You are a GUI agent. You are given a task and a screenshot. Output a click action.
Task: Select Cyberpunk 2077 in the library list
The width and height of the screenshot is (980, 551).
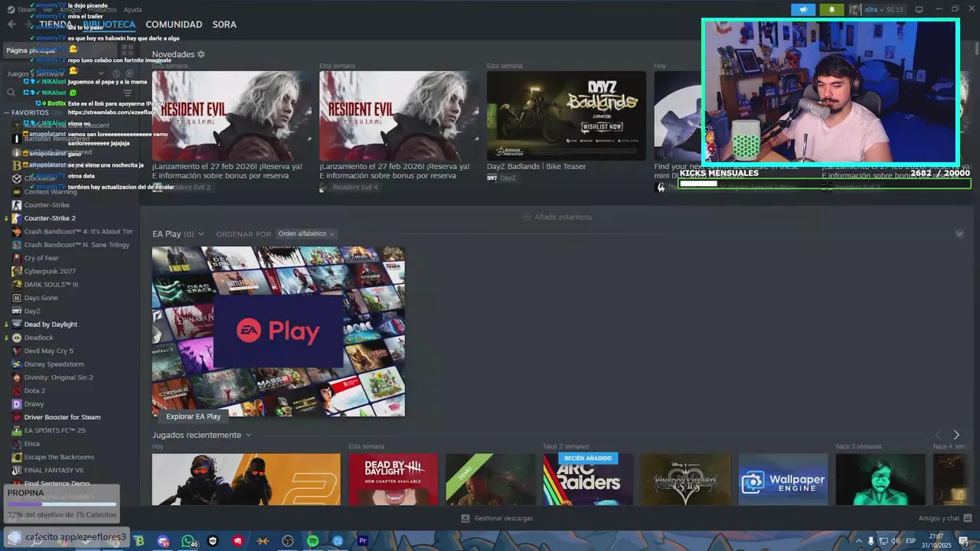click(x=50, y=271)
